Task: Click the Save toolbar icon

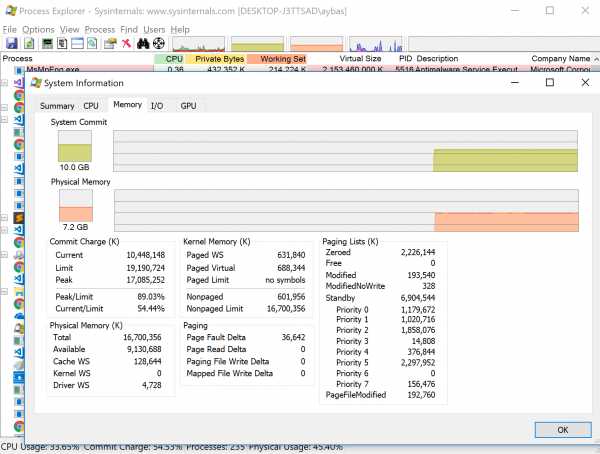Action: tap(11, 43)
